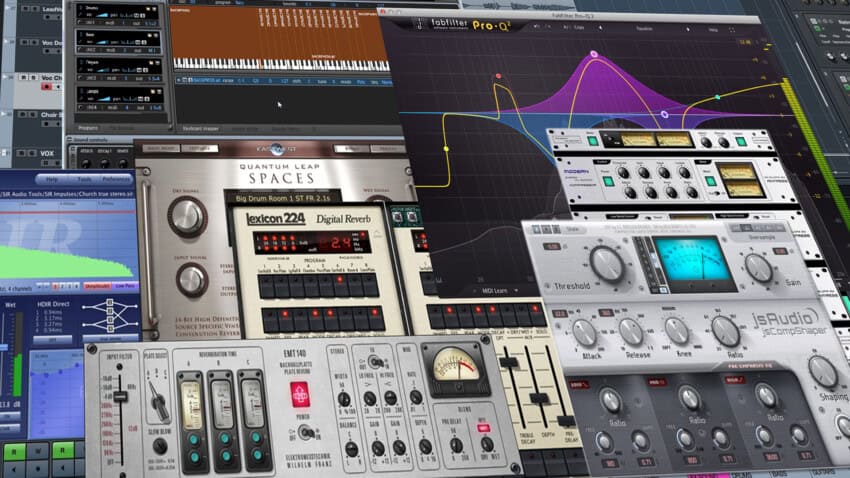Flip the EQ In/Out switch on EMT 140
This screenshot has height=478, width=850.
374,363
